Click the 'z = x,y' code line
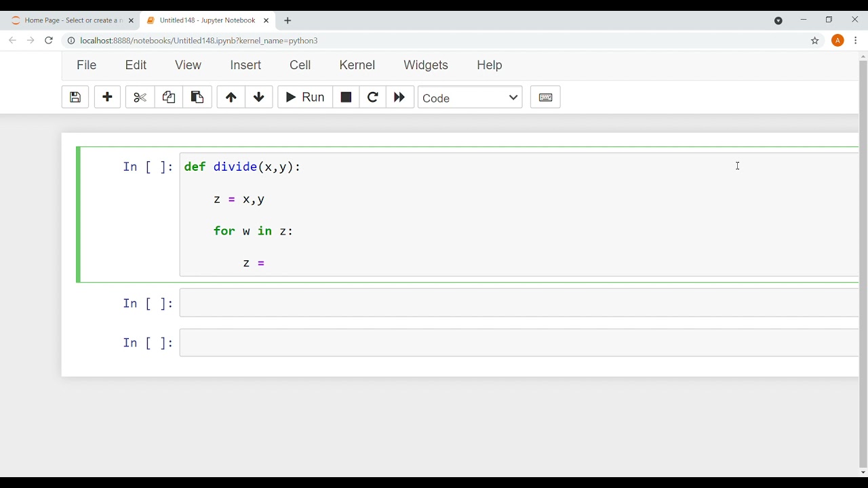868x488 pixels. click(239, 199)
